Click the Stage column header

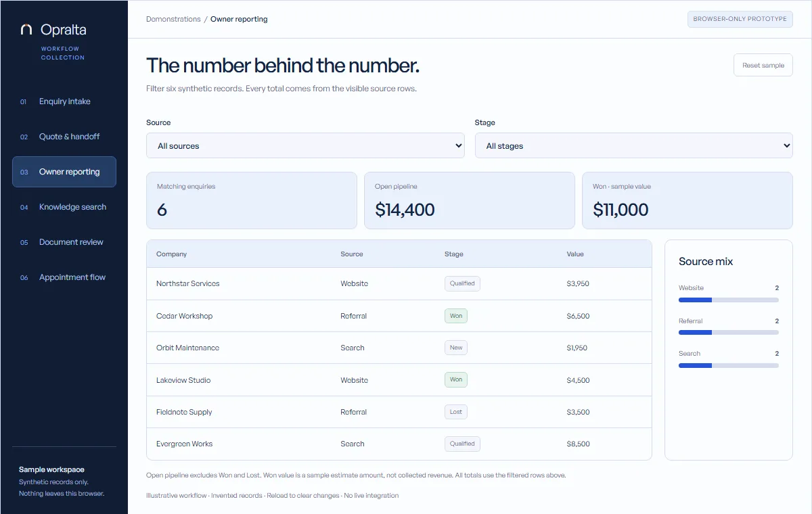tap(454, 254)
